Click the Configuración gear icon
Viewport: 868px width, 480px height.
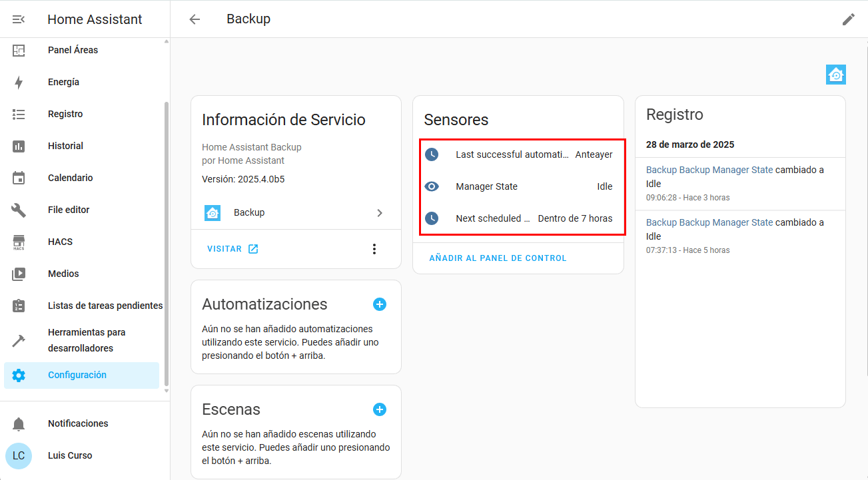click(x=19, y=375)
